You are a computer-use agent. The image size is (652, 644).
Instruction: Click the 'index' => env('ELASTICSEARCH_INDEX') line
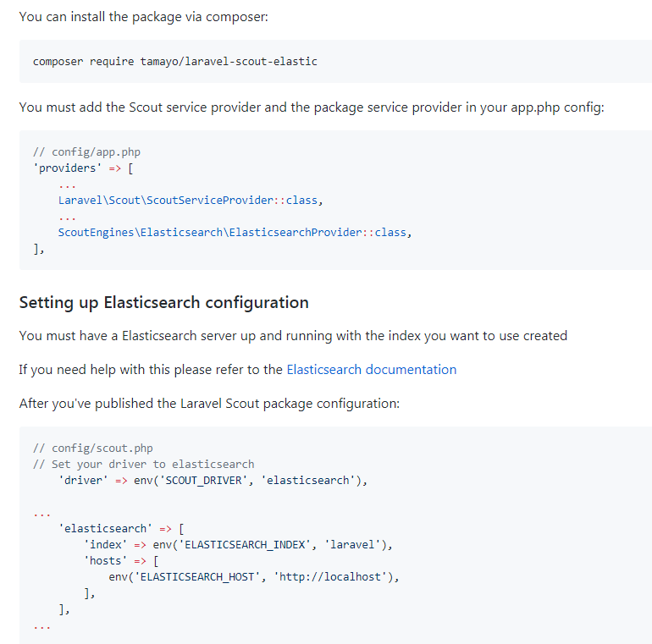pyautogui.click(x=238, y=545)
